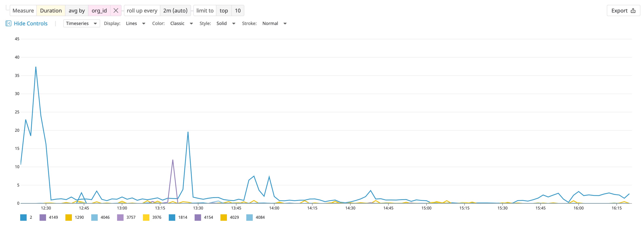The height and width of the screenshot is (226, 644).
Task: Open the Color Classic dropdown
Action: click(x=181, y=23)
